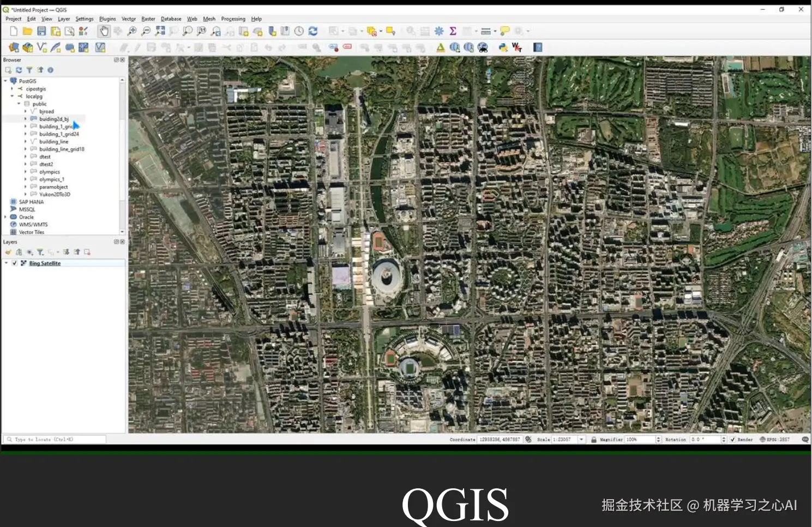Open the blue help book icon
The width and height of the screenshot is (812, 527).
point(538,47)
